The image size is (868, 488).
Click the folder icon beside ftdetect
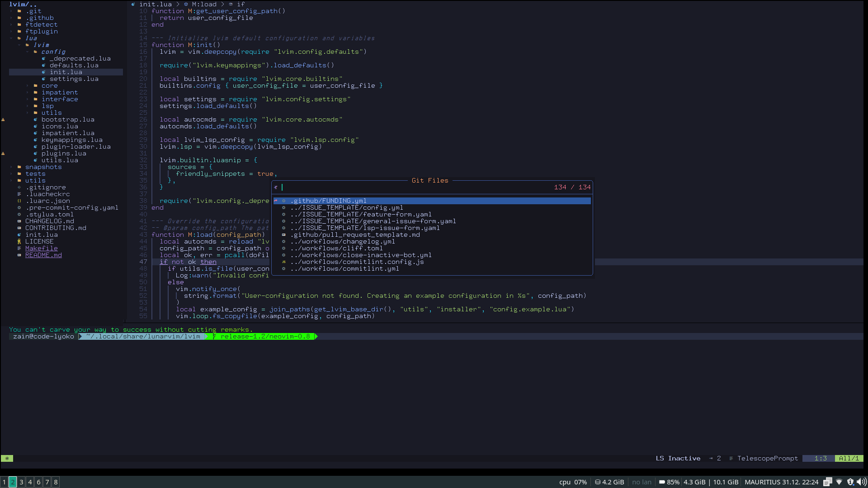point(19,25)
